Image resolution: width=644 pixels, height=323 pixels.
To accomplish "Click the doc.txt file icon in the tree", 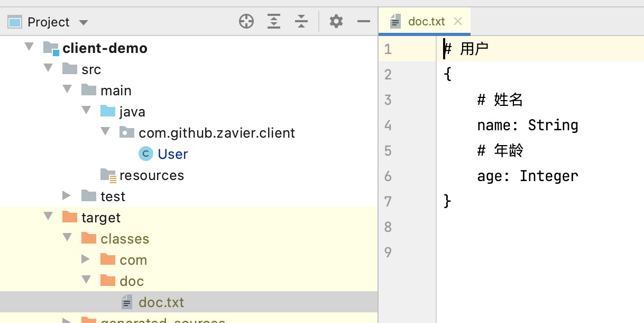I will (x=127, y=302).
